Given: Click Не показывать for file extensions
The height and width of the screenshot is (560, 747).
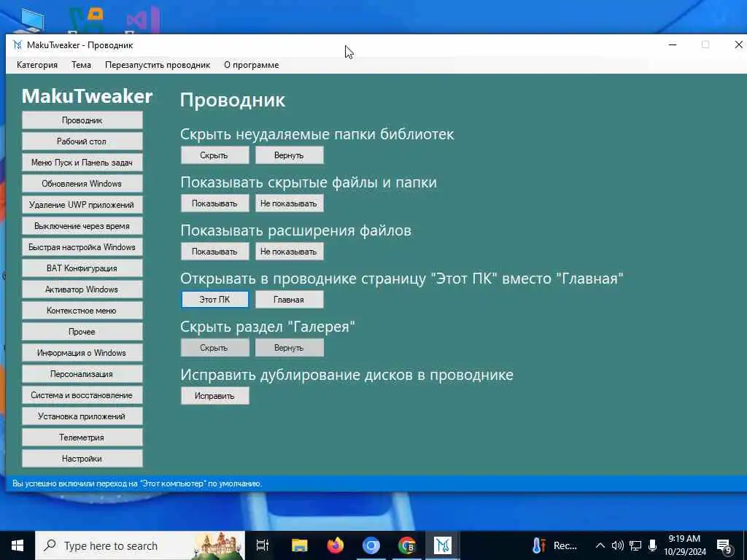Looking at the screenshot, I should point(289,252).
